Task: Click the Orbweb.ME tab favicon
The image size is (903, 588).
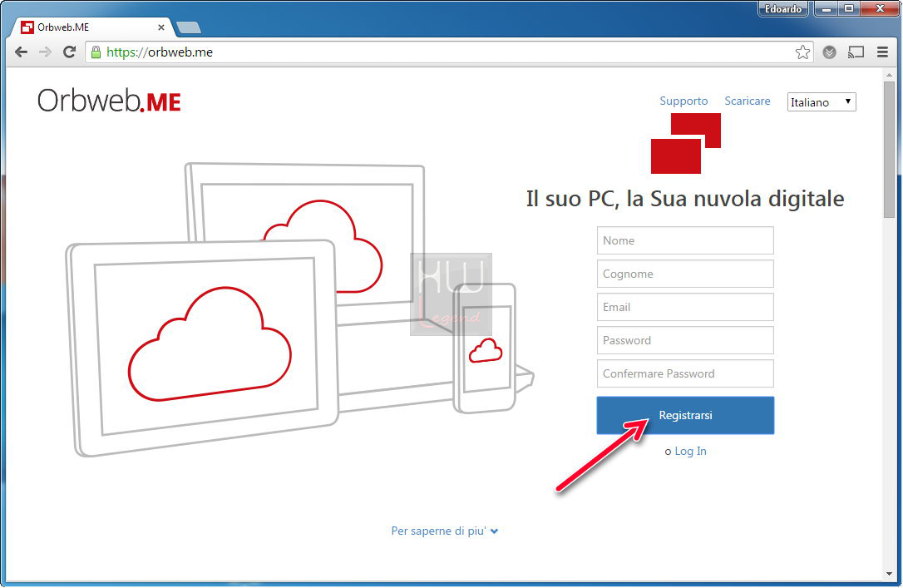Action: point(27,27)
